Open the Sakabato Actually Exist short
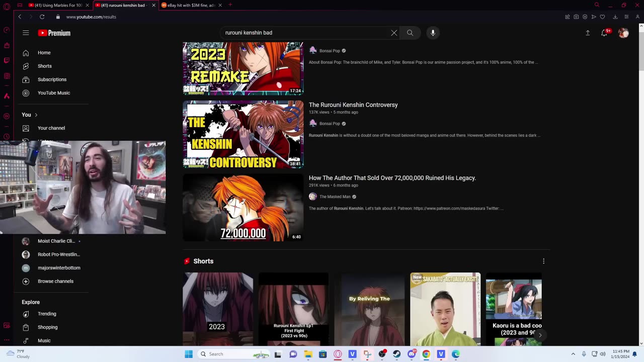The image size is (644, 362). point(445,309)
